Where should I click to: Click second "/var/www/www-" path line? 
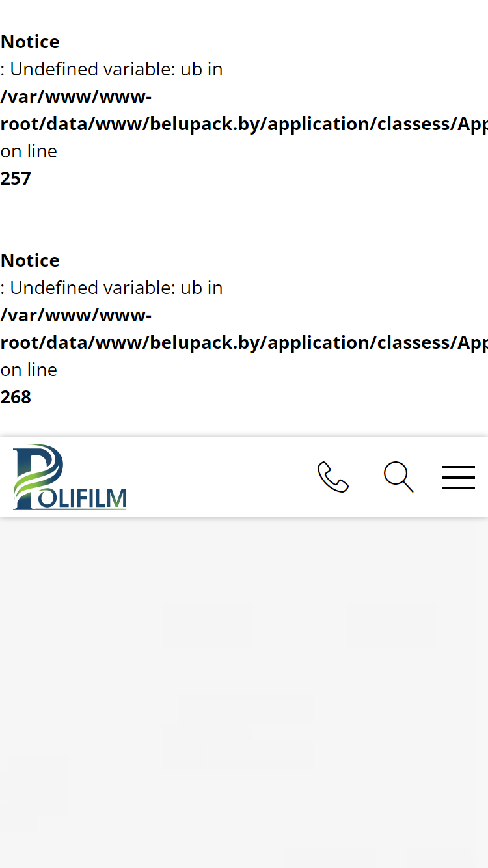click(76, 315)
